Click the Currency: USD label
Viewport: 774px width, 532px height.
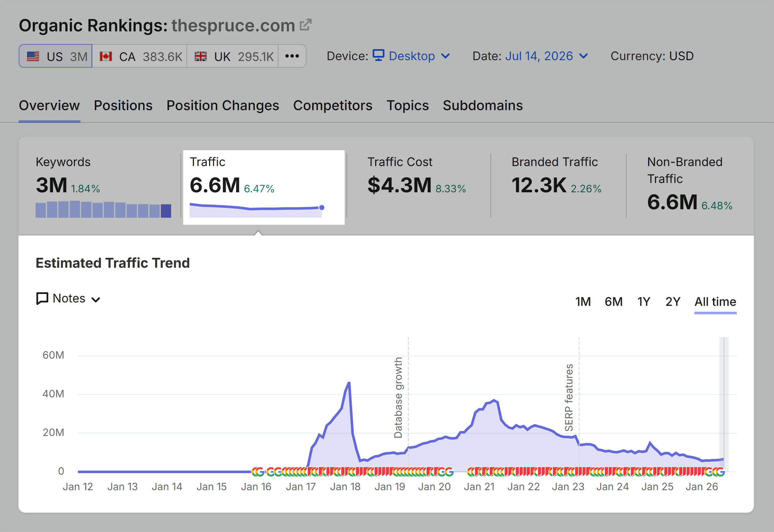tap(652, 56)
